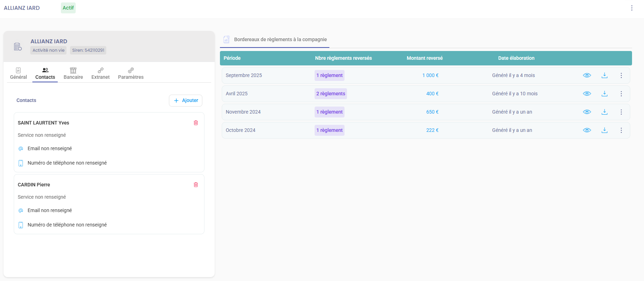
Task: Click phone icon for CARDIN Pierre
Action: [x=21, y=225]
